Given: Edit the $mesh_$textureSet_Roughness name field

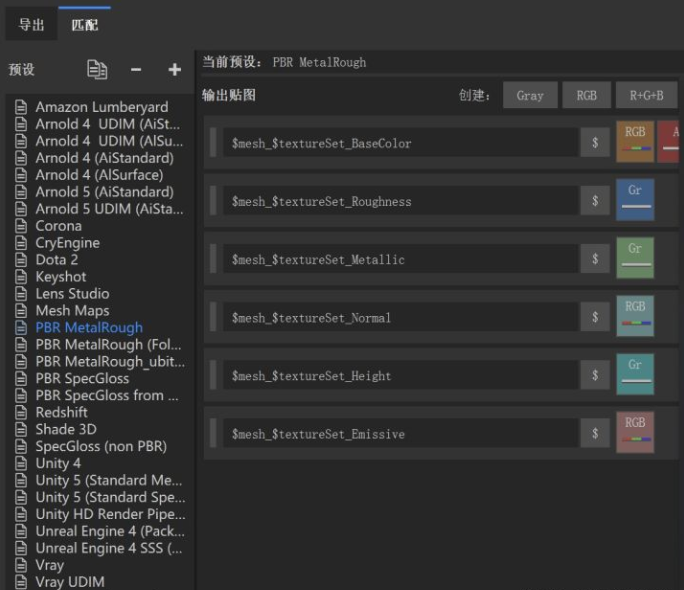Looking at the screenshot, I should pyautogui.click(x=401, y=201).
